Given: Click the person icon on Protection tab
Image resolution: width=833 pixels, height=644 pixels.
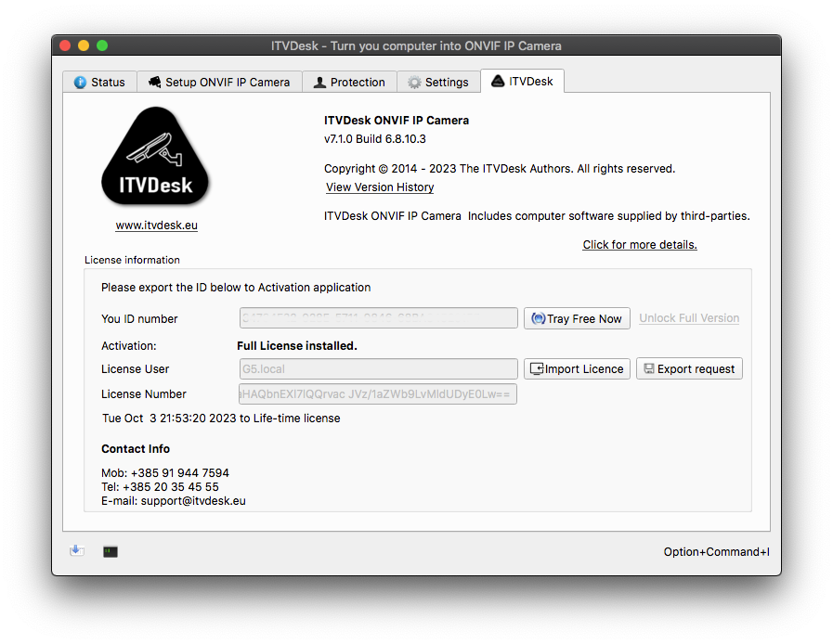Looking at the screenshot, I should click(320, 82).
